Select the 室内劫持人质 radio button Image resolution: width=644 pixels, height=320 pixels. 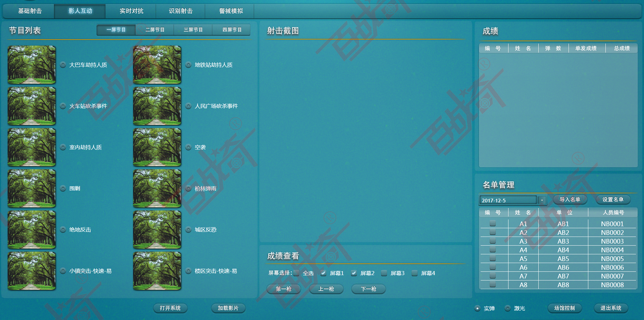pyautogui.click(x=63, y=147)
